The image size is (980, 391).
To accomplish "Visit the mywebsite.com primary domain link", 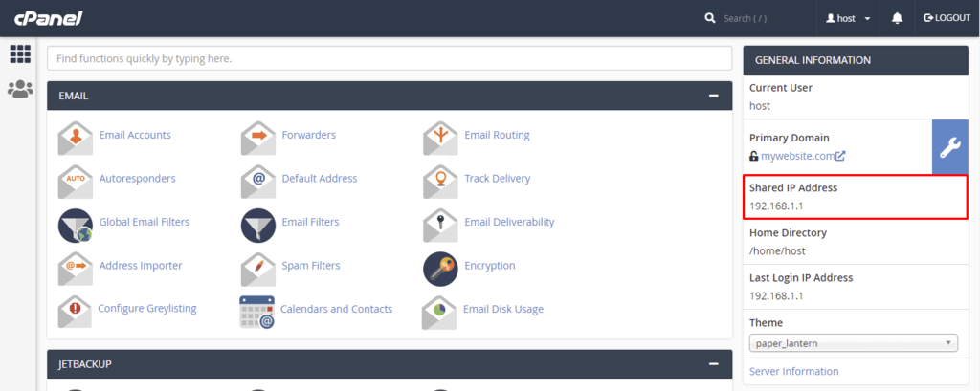I will pyautogui.click(x=796, y=156).
